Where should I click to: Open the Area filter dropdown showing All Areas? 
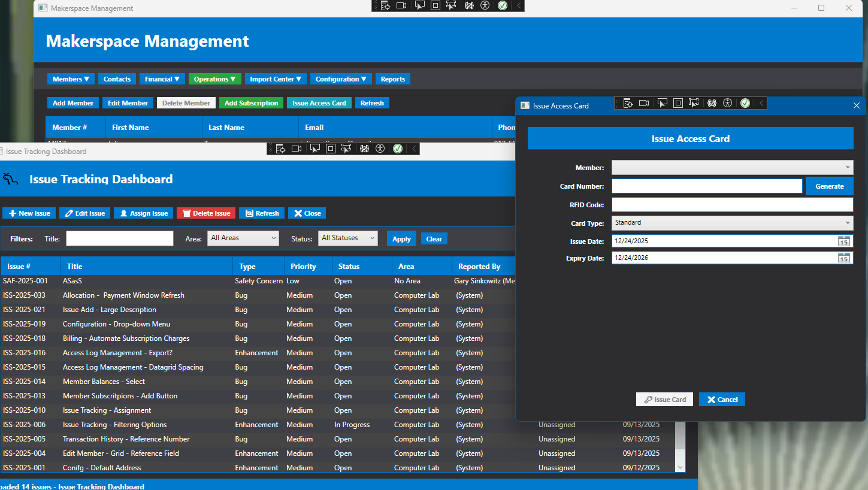[x=243, y=238]
